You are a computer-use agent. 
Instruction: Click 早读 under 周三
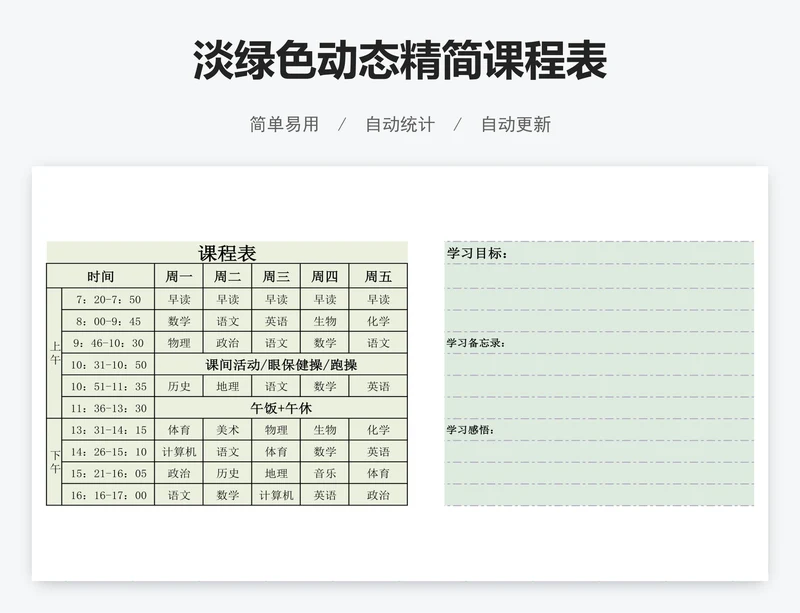pos(276,299)
